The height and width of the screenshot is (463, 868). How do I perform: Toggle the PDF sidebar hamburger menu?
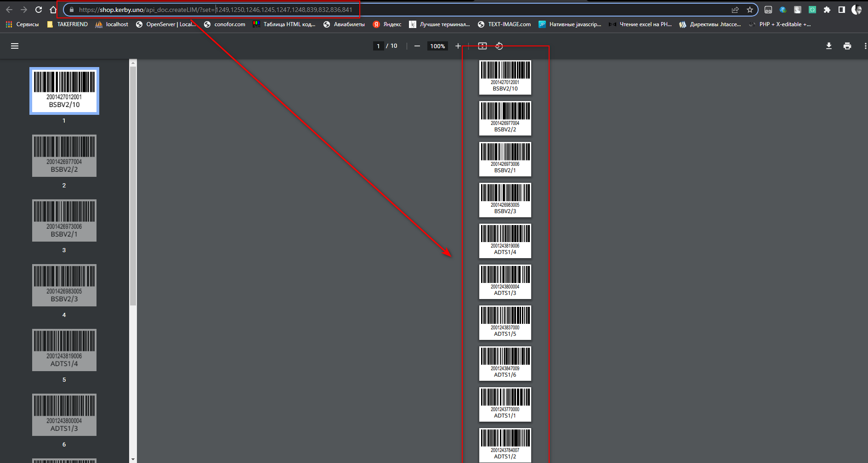[x=15, y=46]
